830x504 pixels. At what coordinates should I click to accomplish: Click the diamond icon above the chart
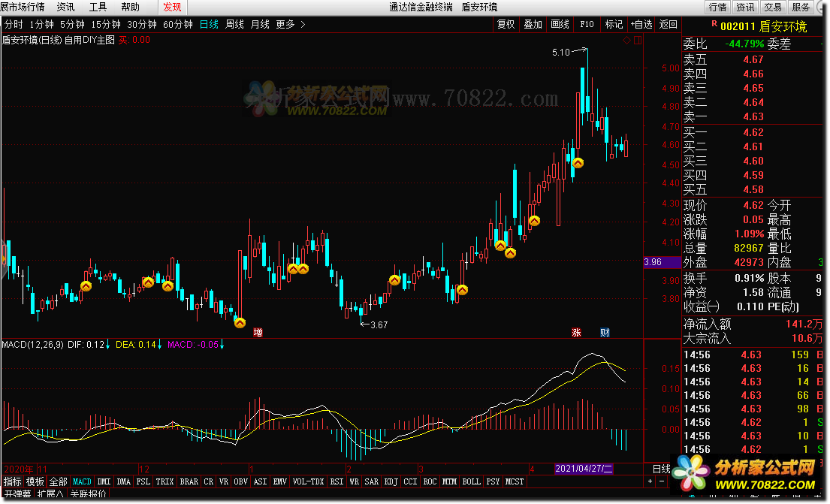pyautogui.click(x=626, y=41)
